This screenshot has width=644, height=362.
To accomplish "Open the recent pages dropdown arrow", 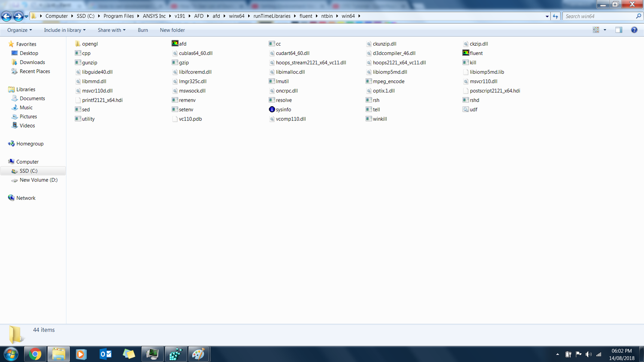I will (26, 16).
